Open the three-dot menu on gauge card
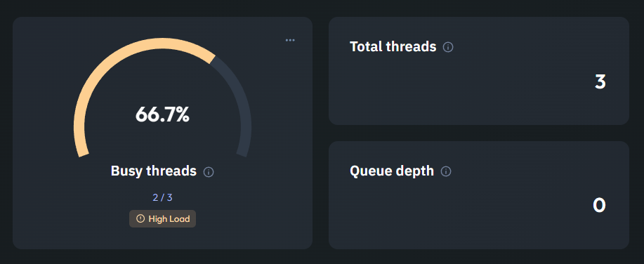644x264 pixels. (290, 40)
